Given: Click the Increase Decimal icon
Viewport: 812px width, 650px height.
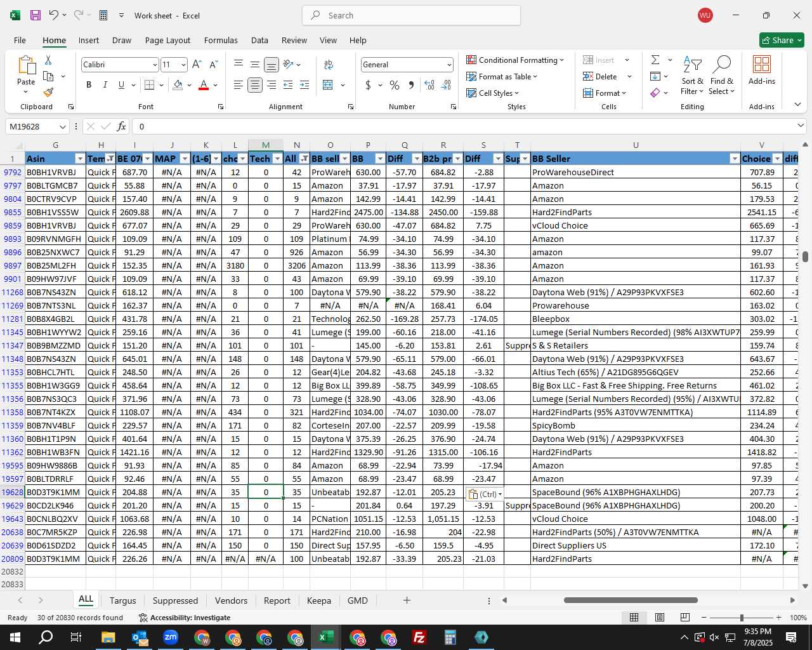Looking at the screenshot, I should [429, 85].
